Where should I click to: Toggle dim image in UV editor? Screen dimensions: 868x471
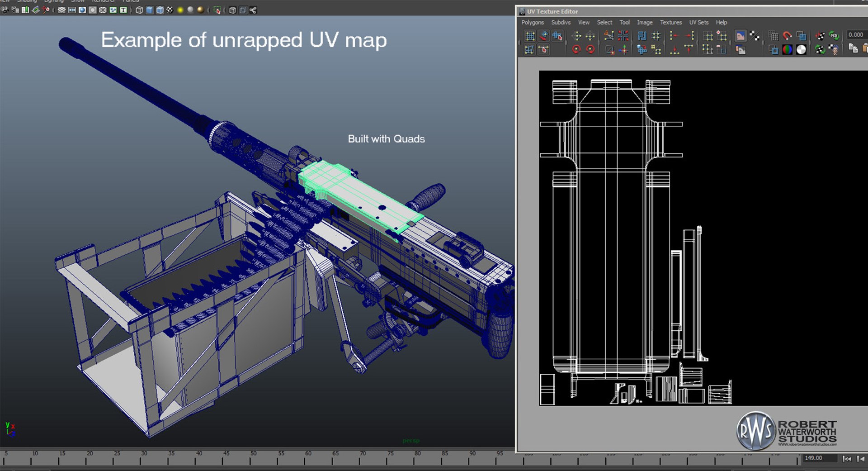click(x=741, y=49)
